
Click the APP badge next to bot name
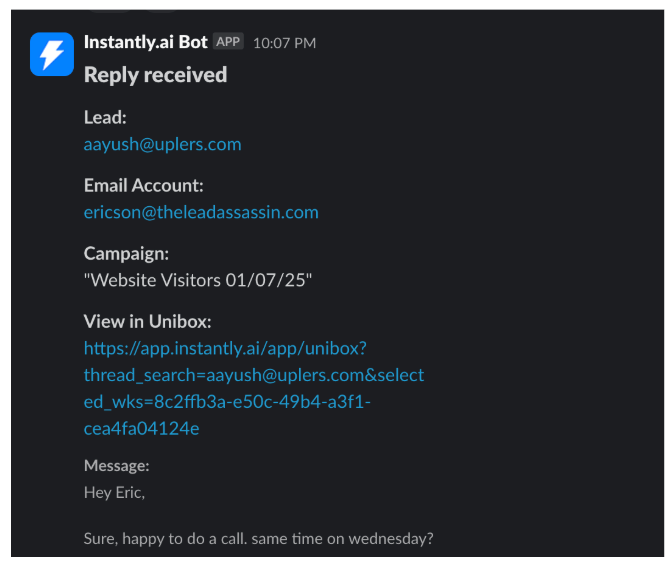click(228, 42)
